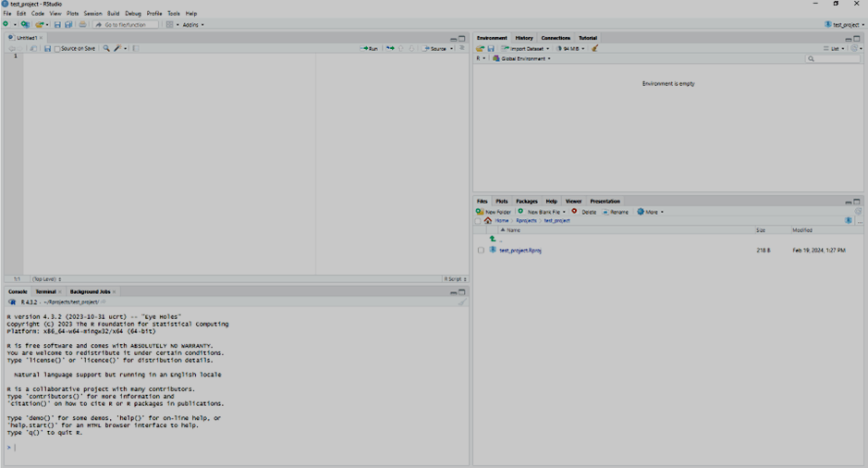Click the Create a project icon
The height and width of the screenshot is (468, 868).
(25, 24)
